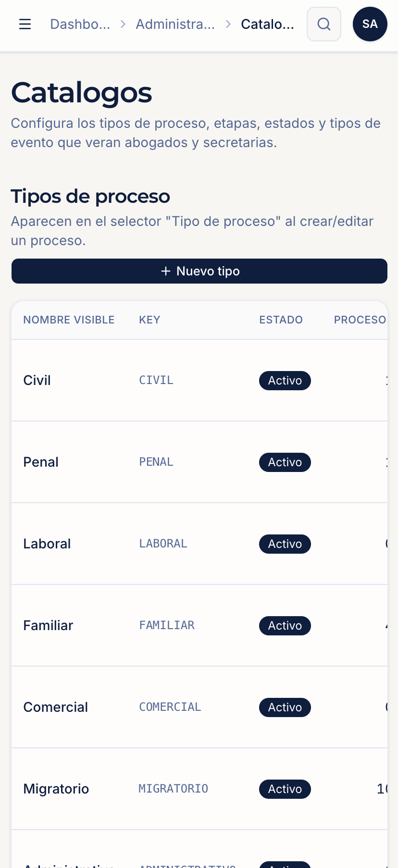Open the hamburger navigation menu
This screenshot has width=398, height=868.
click(x=25, y=24)
